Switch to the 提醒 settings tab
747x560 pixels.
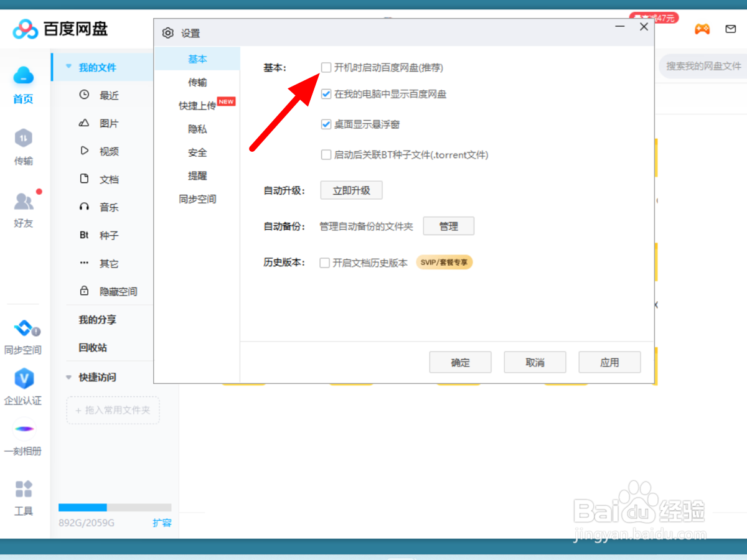click(197, 175)
